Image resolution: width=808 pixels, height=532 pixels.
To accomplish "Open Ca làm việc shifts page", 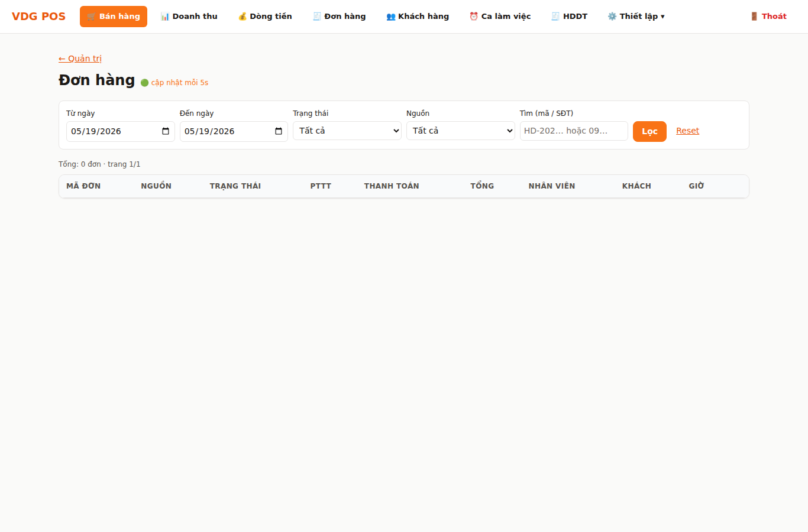I will tap(500, 17).
